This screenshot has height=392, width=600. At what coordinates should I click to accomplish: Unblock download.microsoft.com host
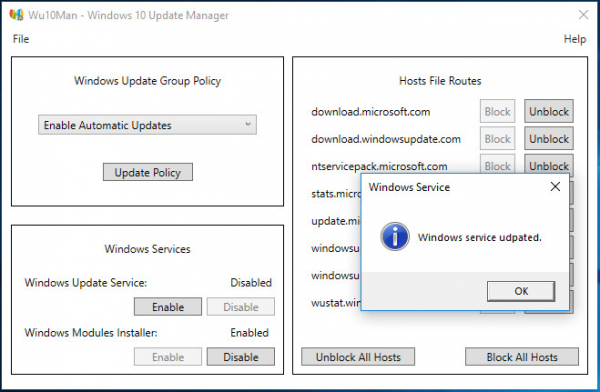coord(549,111)
